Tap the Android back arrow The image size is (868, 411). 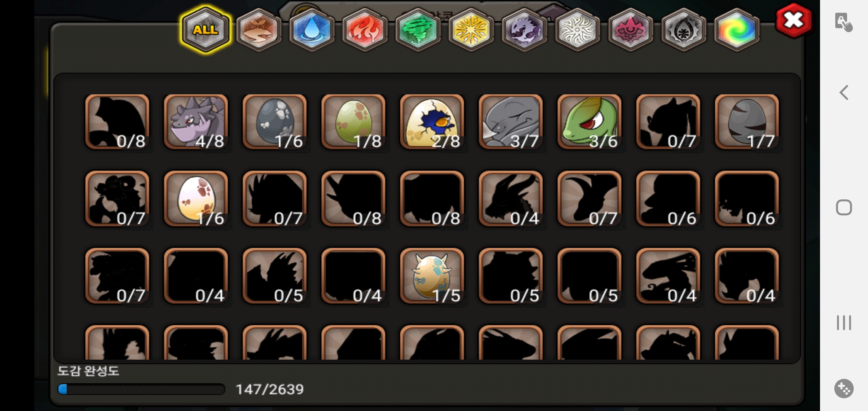[x=844, y=92]
